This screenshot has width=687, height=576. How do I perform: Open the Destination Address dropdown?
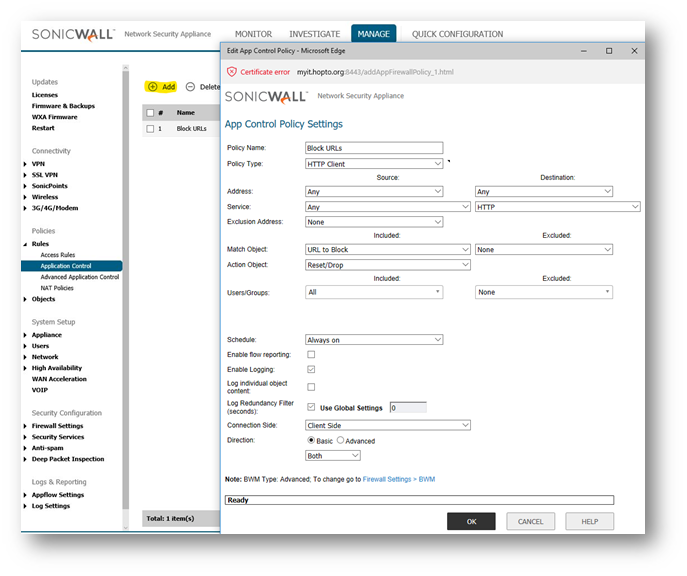tap(544, 191)
